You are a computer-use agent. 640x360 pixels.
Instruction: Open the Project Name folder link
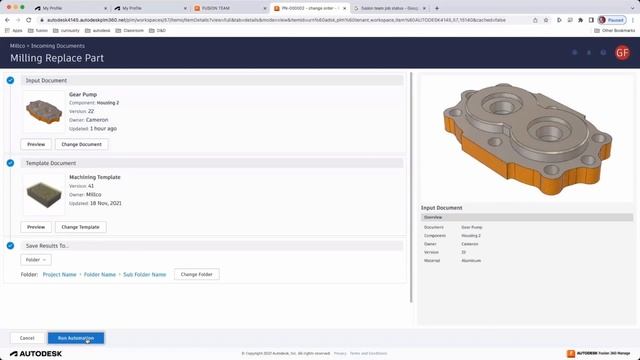click(60, 274)
